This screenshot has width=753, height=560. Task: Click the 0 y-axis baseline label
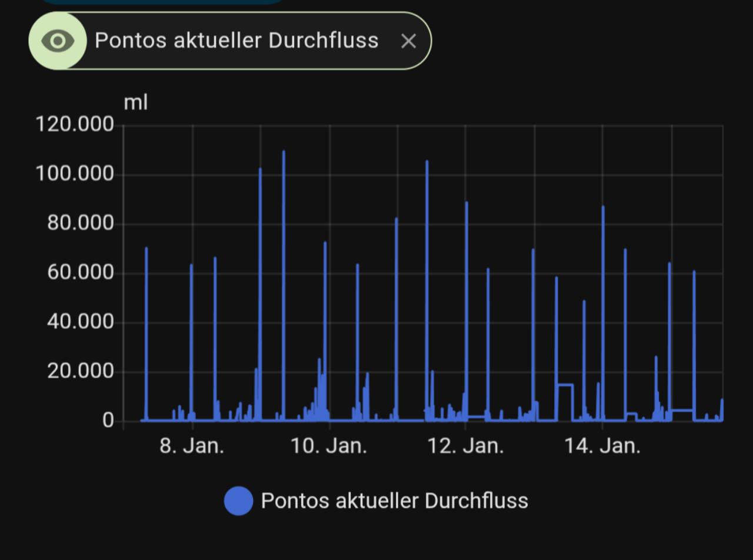click(x=108, y=421)
